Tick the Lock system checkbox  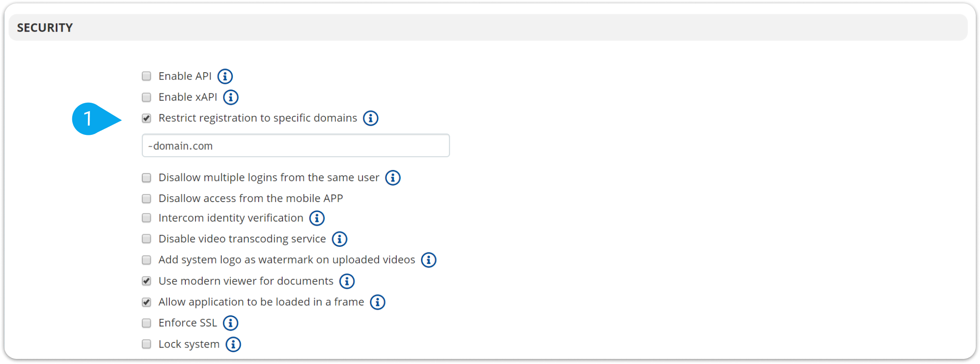[x=147, y=344]
